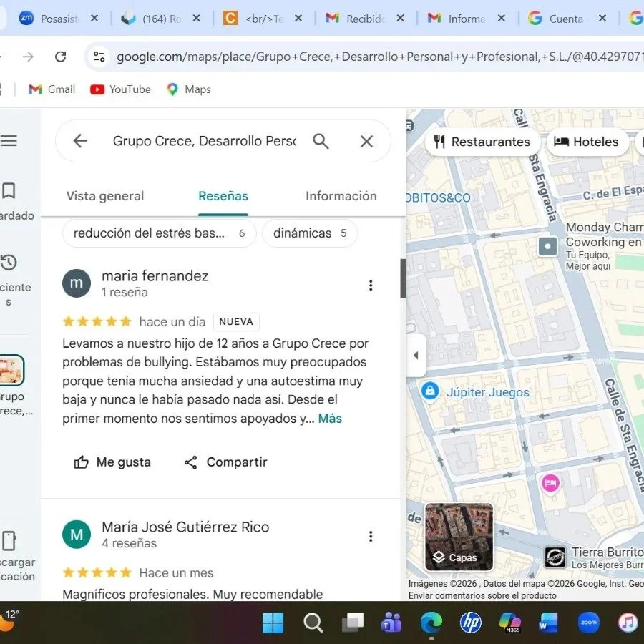The image size is (644, 644).
Task: Click the browser forward arrow
Action: 29,57
